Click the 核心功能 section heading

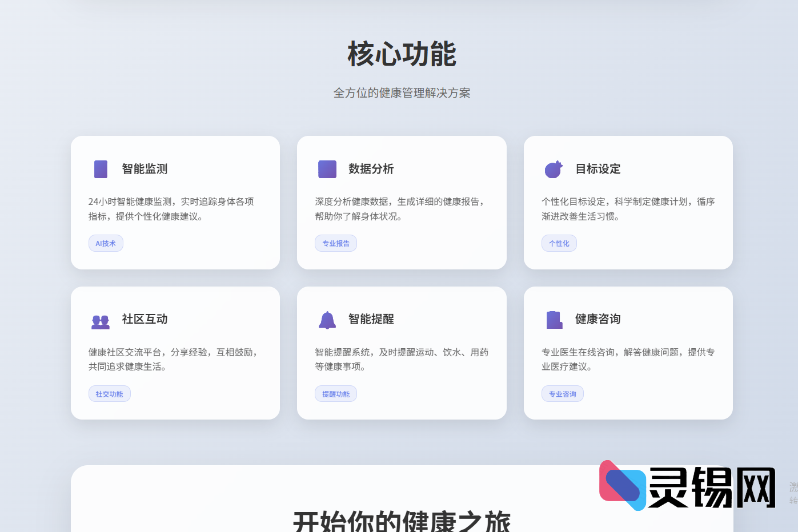click(x=402, y=54)
